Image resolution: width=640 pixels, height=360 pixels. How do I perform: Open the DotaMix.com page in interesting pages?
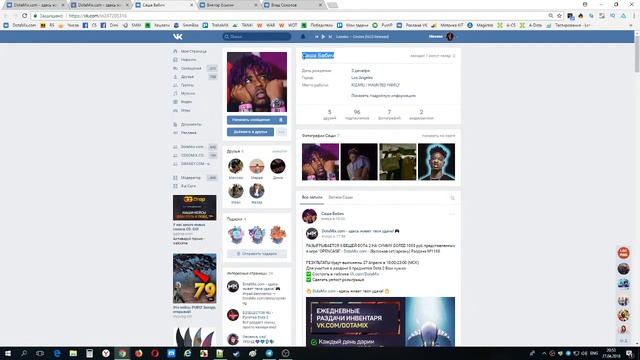point(260,284)
